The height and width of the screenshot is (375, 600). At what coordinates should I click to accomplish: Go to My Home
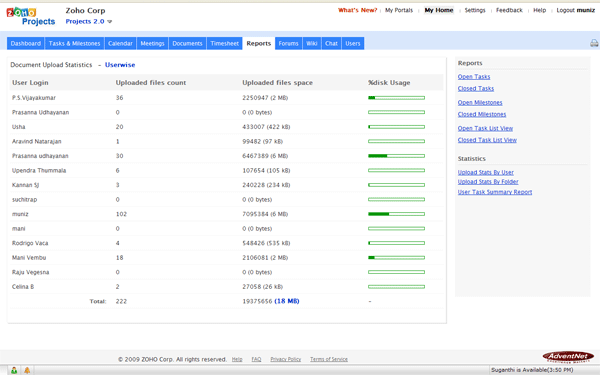point(439,10)
